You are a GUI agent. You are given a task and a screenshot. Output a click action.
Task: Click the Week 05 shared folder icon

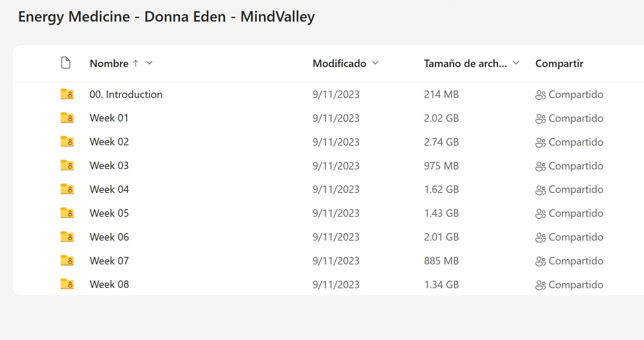67,213
